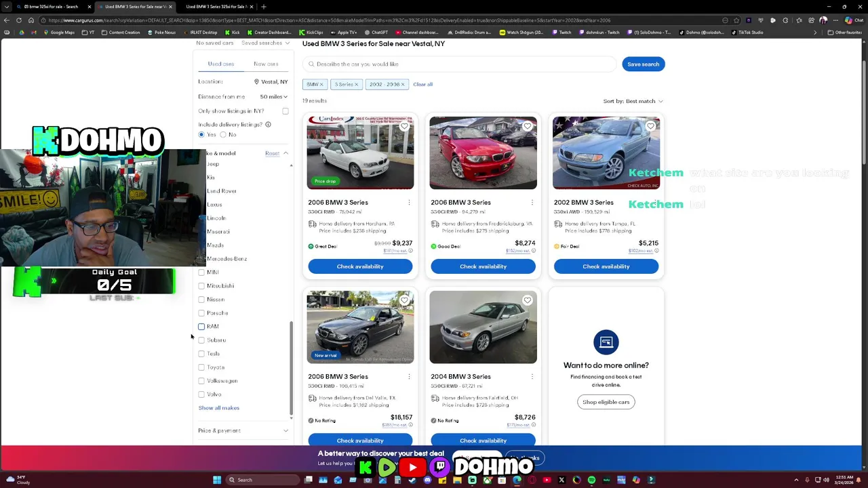Check the MINI make checkbox
Viewport: 868px width, 488px height.
point(201,272)
